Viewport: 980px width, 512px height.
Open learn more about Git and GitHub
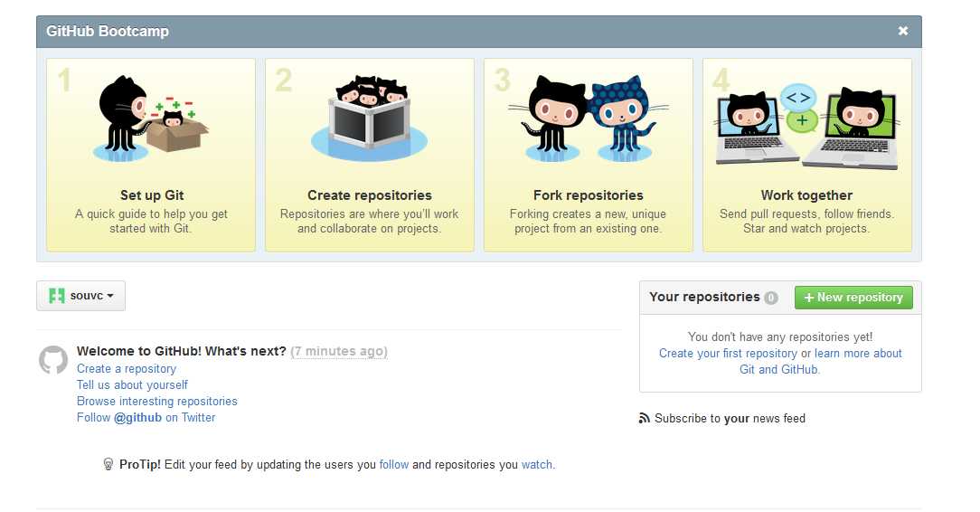820,361
